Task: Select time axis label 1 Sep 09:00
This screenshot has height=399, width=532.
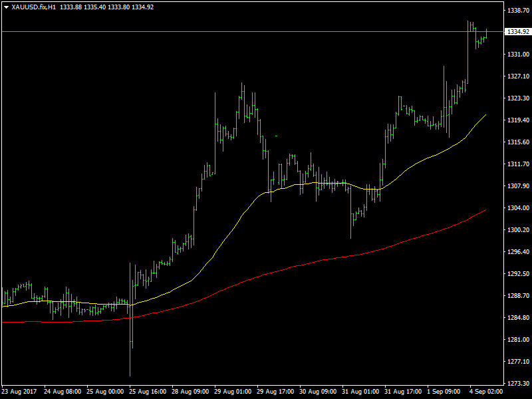Action: [x=444, y=392]
